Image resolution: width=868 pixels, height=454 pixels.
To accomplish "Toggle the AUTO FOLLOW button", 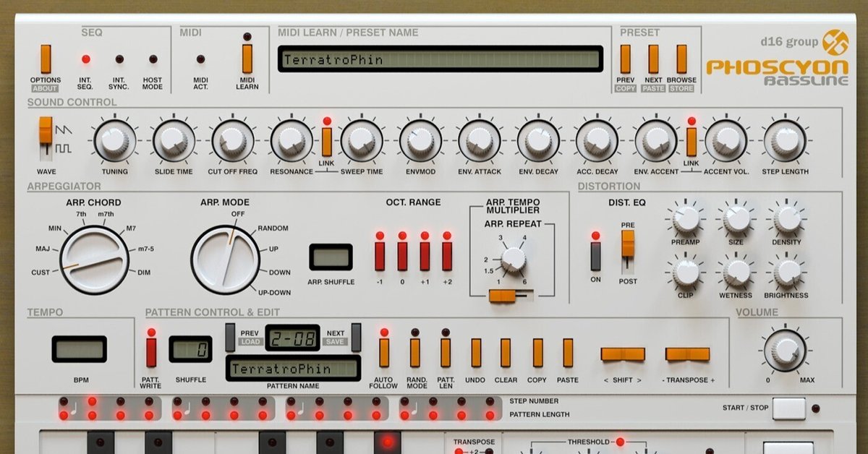I will 384,352.
